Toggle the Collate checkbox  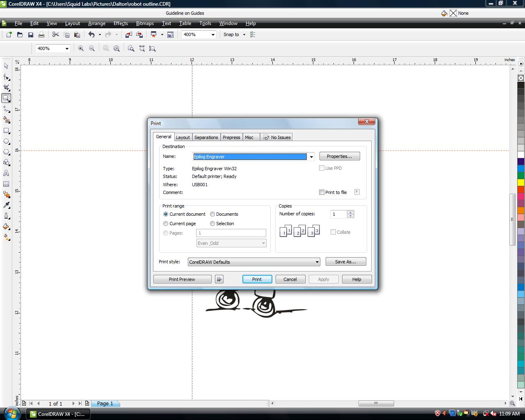click(333, 232)
